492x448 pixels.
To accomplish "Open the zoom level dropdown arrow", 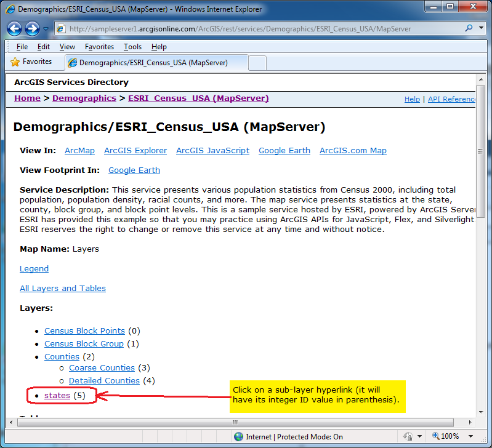I will (x=470, y=436).
